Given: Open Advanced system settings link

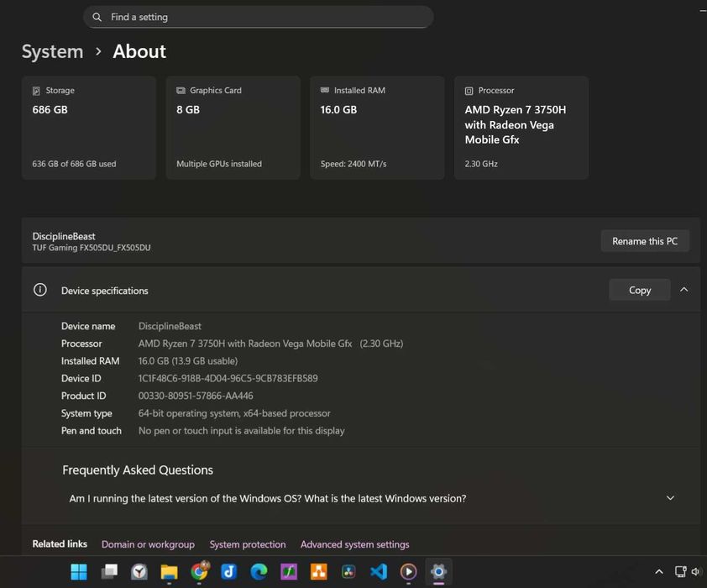Looking at the screenshot, I should [x=355, y=544].
